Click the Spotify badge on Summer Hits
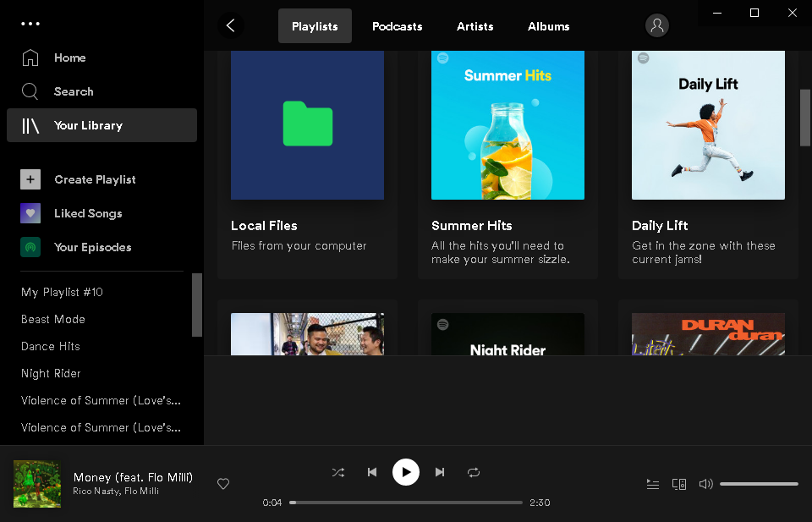Image resolution: width=812 pixels, height=522 pixels. click(442, 58)
